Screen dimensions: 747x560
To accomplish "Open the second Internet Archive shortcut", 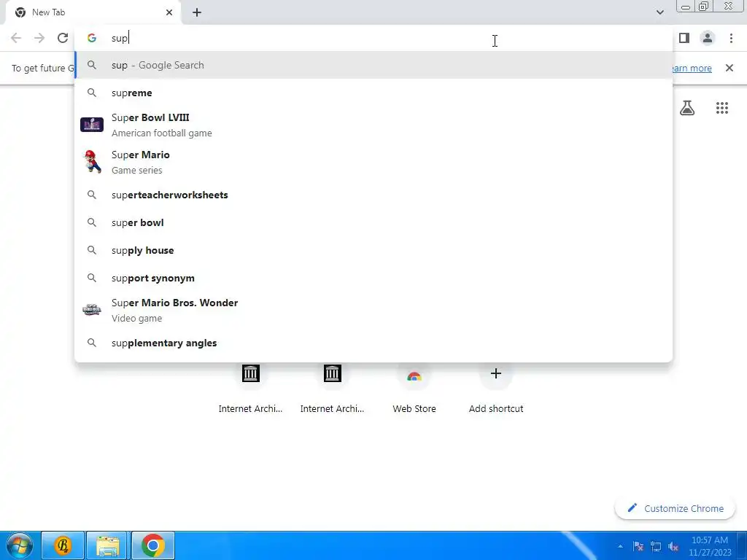I will (x=332, y=387).
